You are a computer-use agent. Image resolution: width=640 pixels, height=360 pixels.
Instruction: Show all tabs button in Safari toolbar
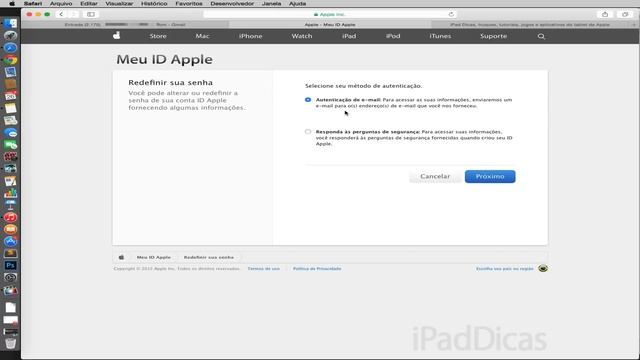point(625,14)
